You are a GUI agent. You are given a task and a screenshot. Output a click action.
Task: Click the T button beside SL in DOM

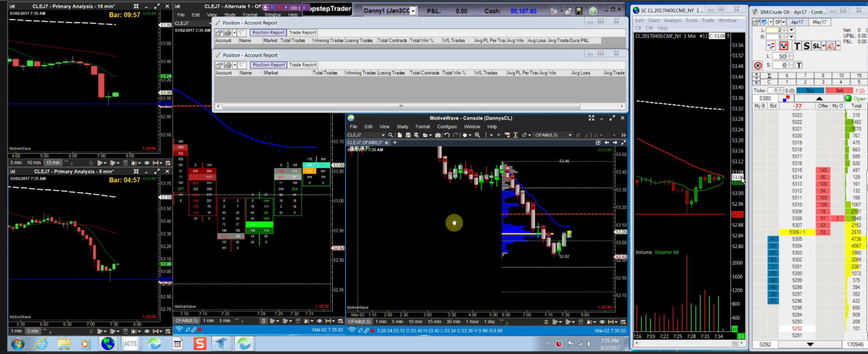coord(797,46)
